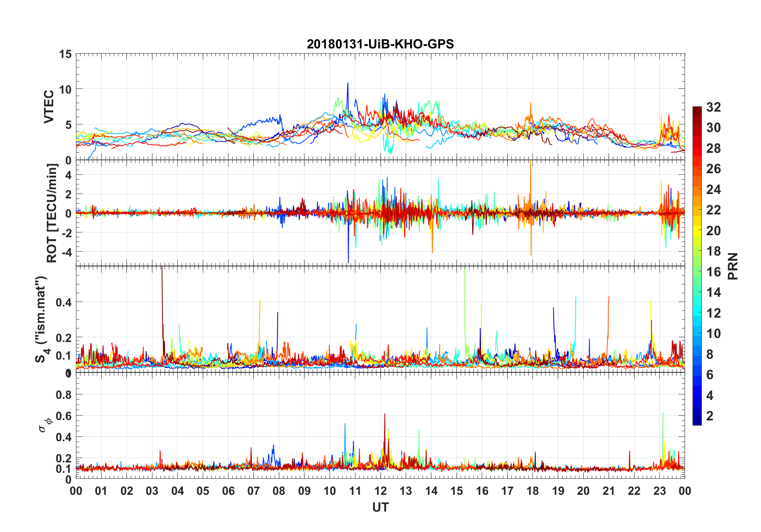Click the ROT time series plot panel
Screen dimensions: 761x532
(x=380, y=213)
